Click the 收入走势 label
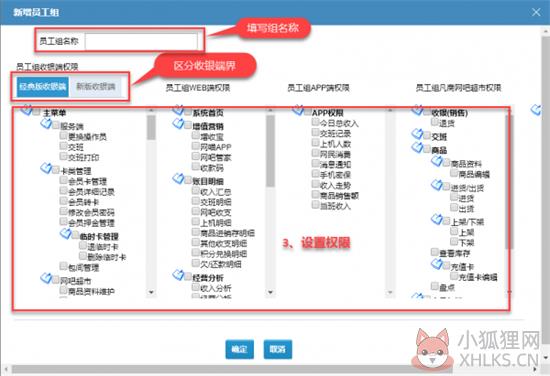The image size is (550, 376). [x=335, y=185]
